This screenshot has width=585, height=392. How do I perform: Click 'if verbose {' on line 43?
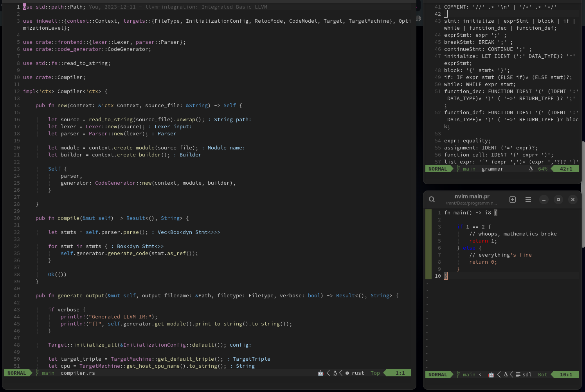(67, 310)
